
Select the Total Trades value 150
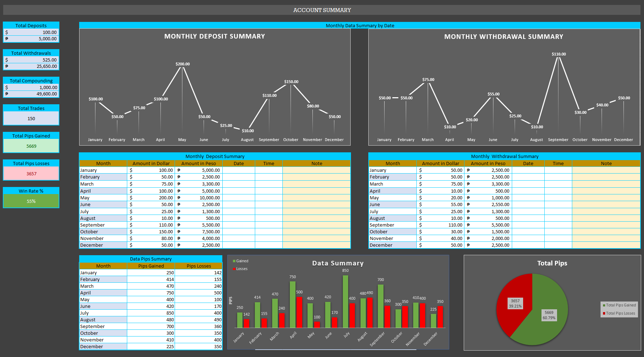(31, 118)
